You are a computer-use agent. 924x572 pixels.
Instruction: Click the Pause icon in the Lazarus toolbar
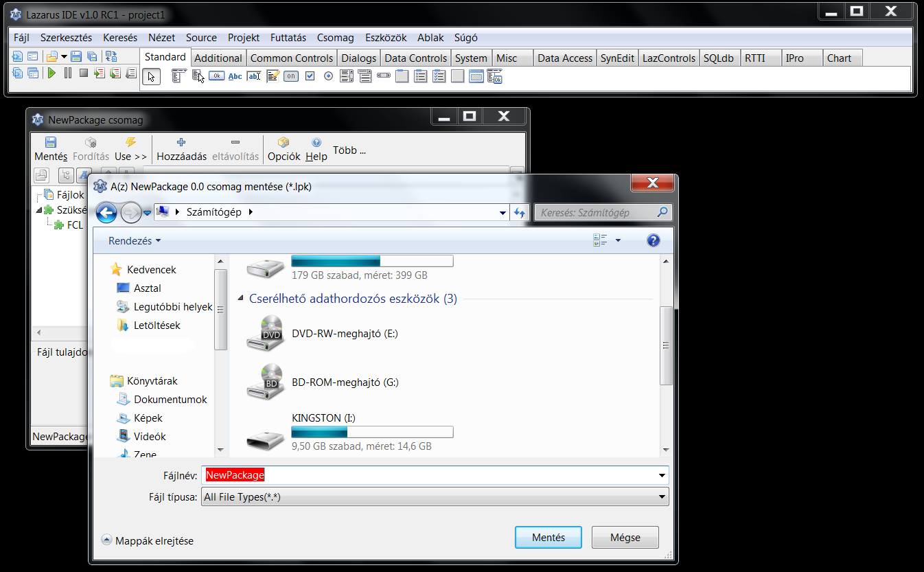[68, 73]
